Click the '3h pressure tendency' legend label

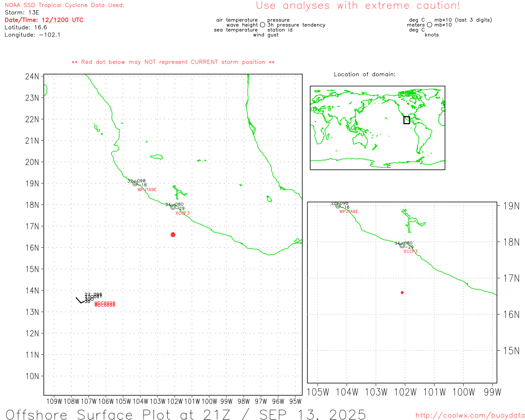pos(296,25)
